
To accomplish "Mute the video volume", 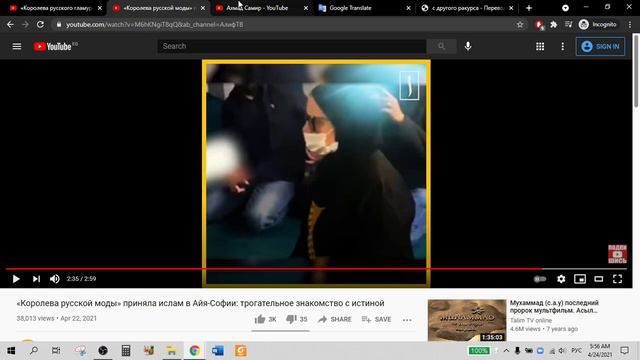I will (54, 279).
